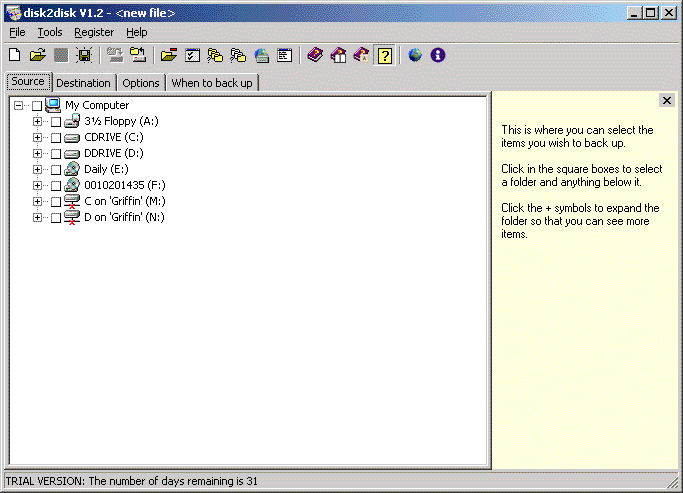
Task: Expand the 3½ Floppy (A:) node
Action: 37,122
